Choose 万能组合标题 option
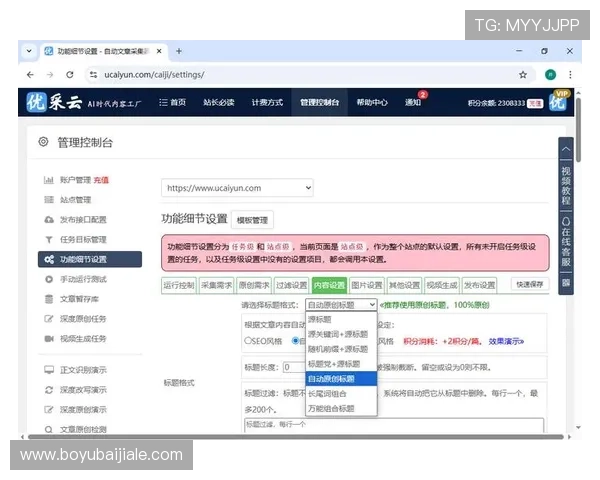Viewport: 600px width, 480px height. pyautogui.click(x=341, y=408)
